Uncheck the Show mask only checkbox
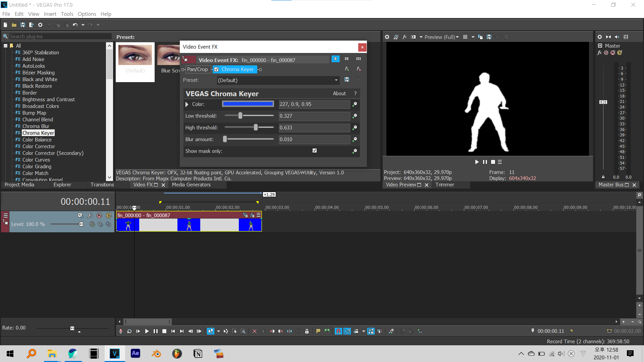This screenshot has height=362, width=644. coord(315,150)
